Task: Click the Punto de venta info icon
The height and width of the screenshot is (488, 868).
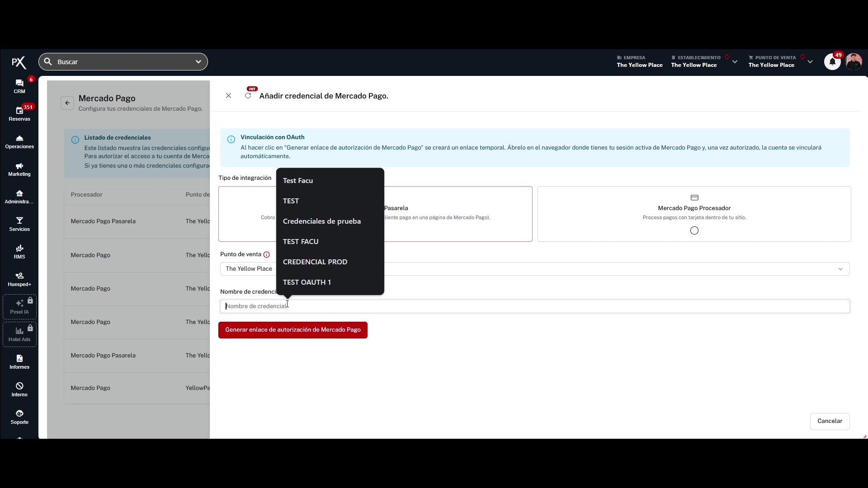Action: tap(267, 254)
